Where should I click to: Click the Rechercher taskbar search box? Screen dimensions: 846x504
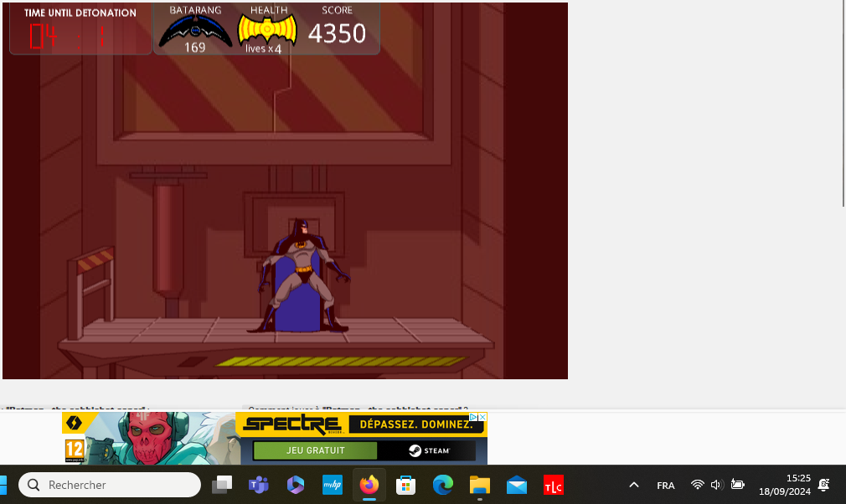coord(110,485)
